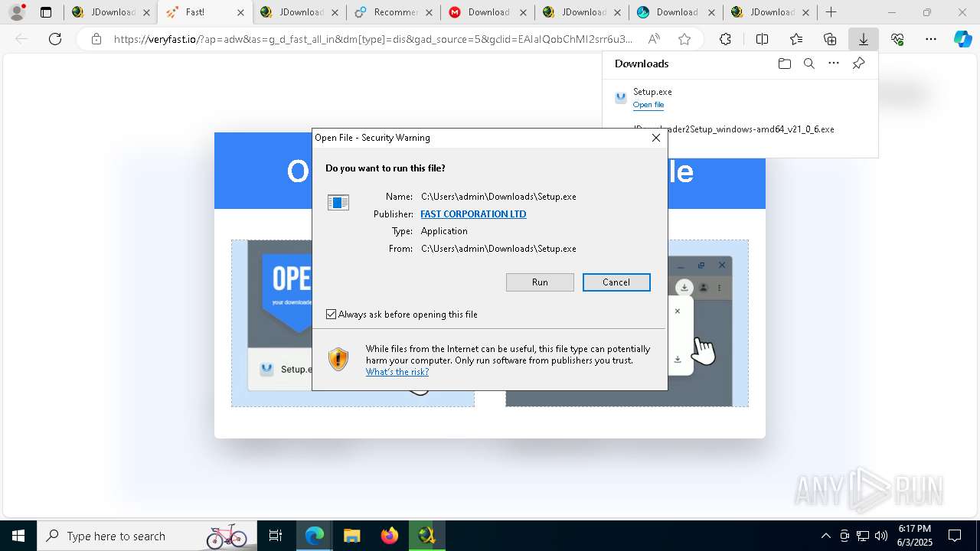Image resolution: width=980 pixels, height=551 pixels.
Task: Open Task View on the taskbar
Action: click(276, 536)
